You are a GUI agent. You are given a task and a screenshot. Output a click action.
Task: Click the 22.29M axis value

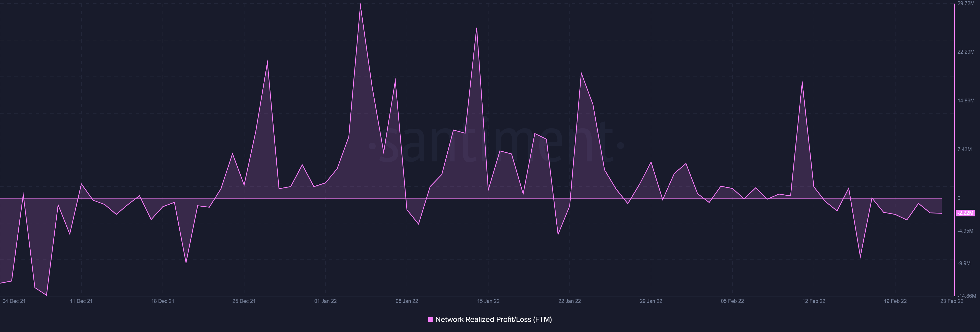966,52
